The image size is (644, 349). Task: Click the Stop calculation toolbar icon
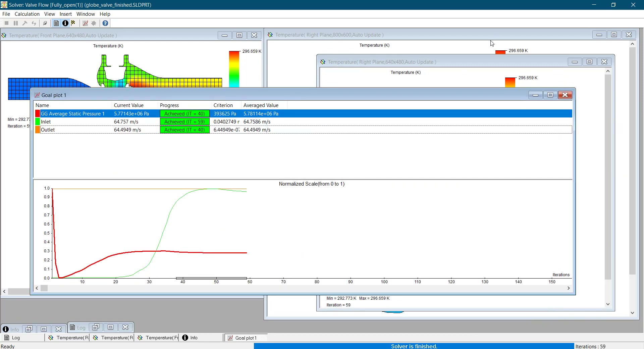6,23
